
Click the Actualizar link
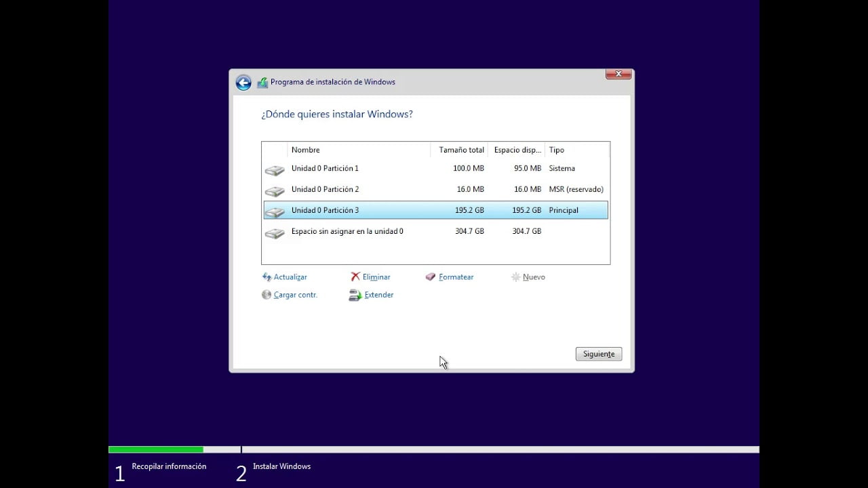(289, 277)
